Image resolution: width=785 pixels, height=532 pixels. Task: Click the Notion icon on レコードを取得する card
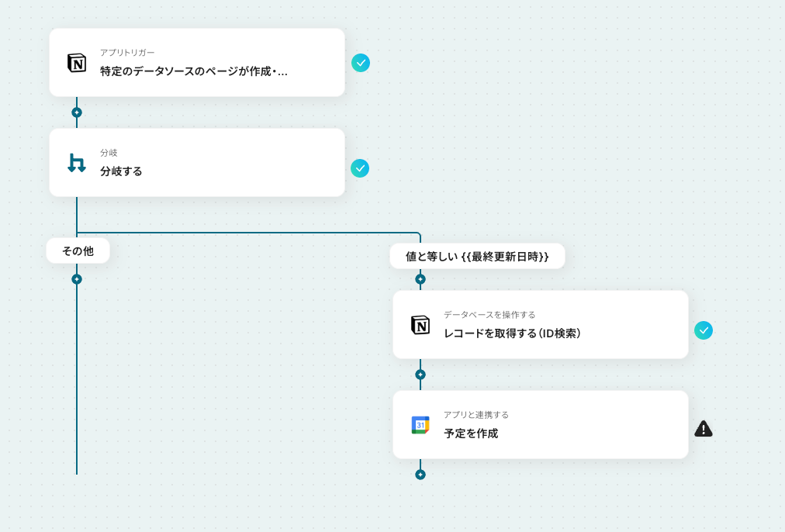pyautogui.click(x=420, y=325)
